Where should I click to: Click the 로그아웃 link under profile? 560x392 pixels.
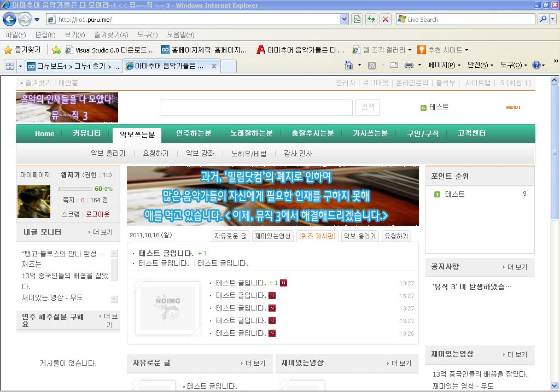97,214
